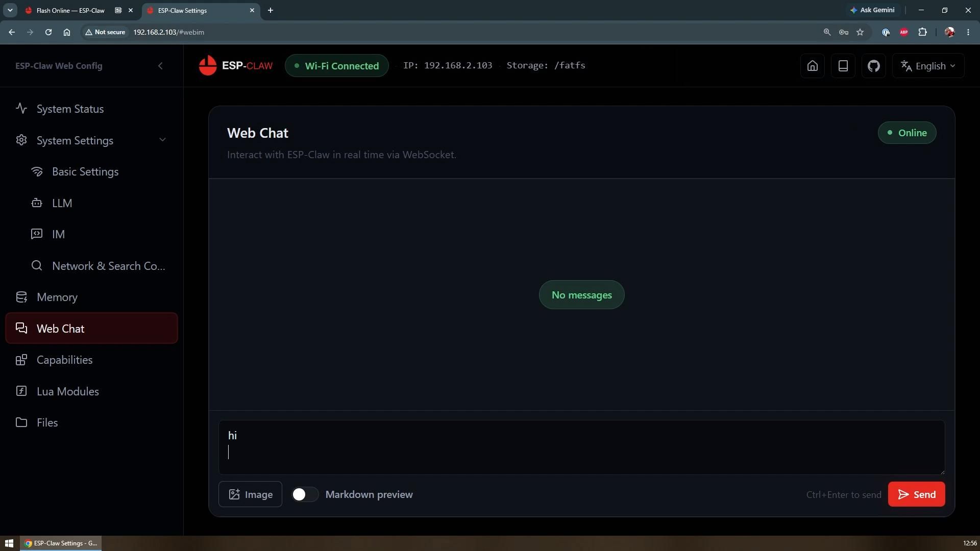980x551 pixels.
Task: Open a new browser tab
Action: click(x=271, y=10)
